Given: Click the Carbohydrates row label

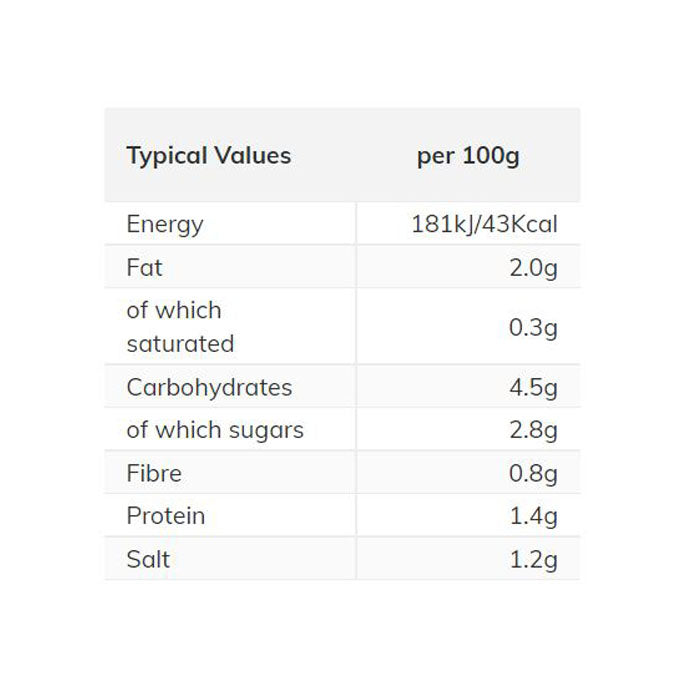Looking at the screenshot, I should (209, 387).
